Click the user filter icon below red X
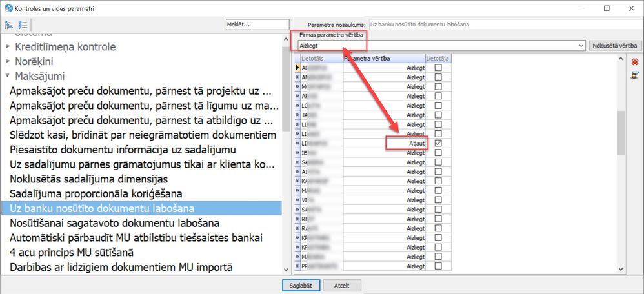The width and height of the screenshot is (644, 294). click(634, 75)
